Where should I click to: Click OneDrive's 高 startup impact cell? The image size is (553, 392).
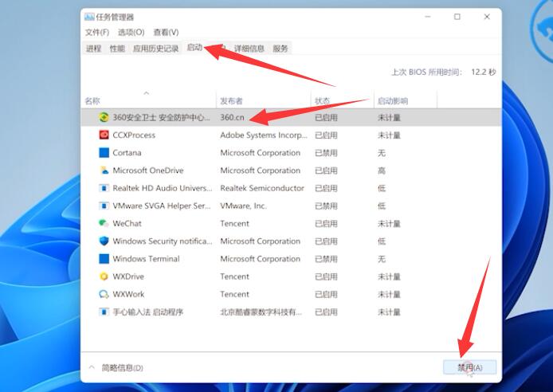(x=382, y=171)
